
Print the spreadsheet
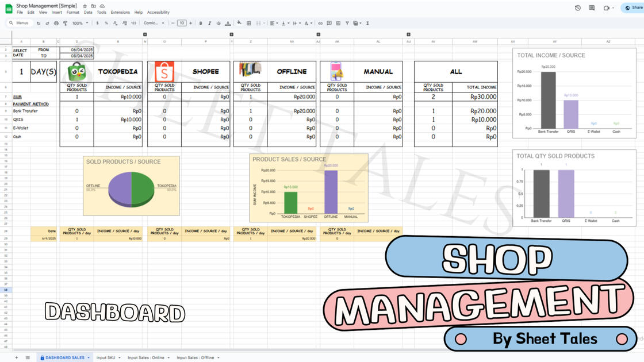tap(56, 24)
